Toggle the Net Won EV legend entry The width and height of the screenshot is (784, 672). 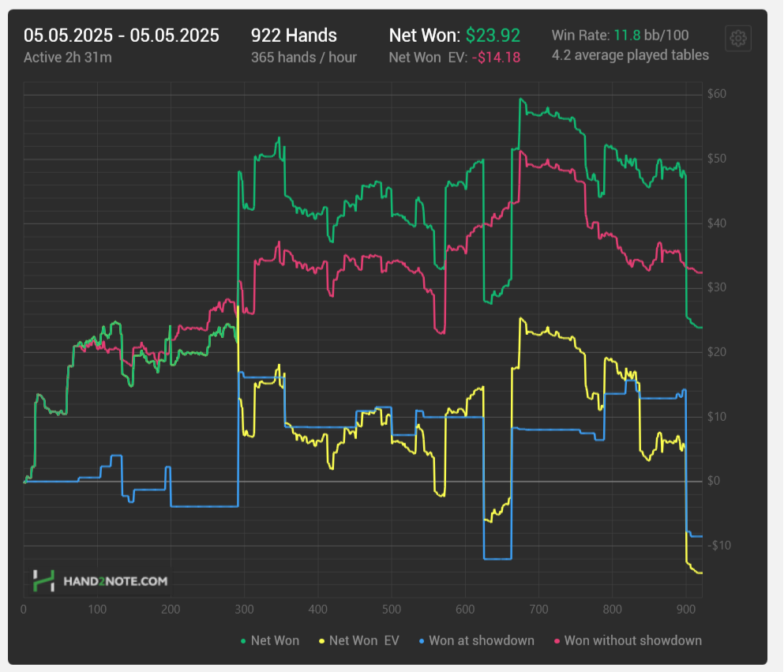(x=359, y=640)
